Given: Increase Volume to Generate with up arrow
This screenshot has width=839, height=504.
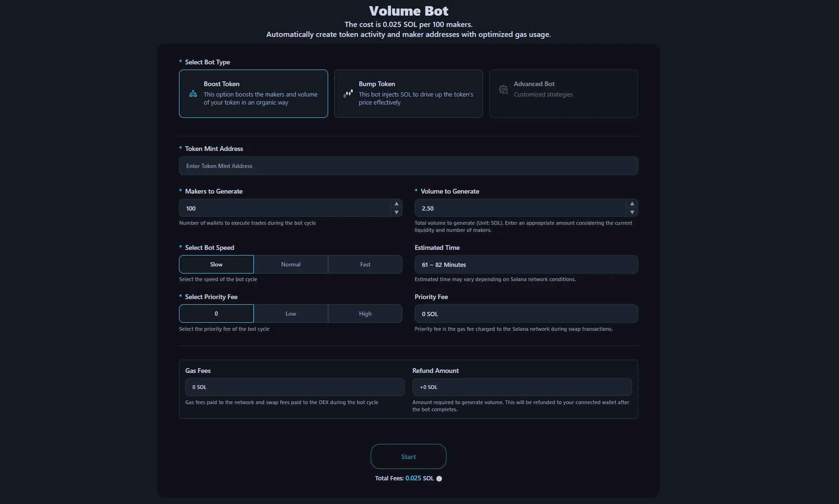Looking at the screenshot, I should (632, 203).
